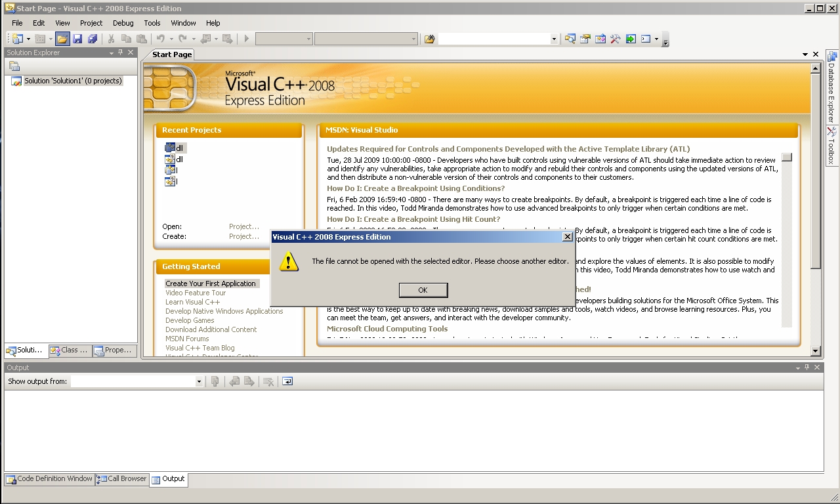Viewport: 840px width, 504px height.
Task: Toggle word wrap in Output panel
Action: tap(287, 381)
